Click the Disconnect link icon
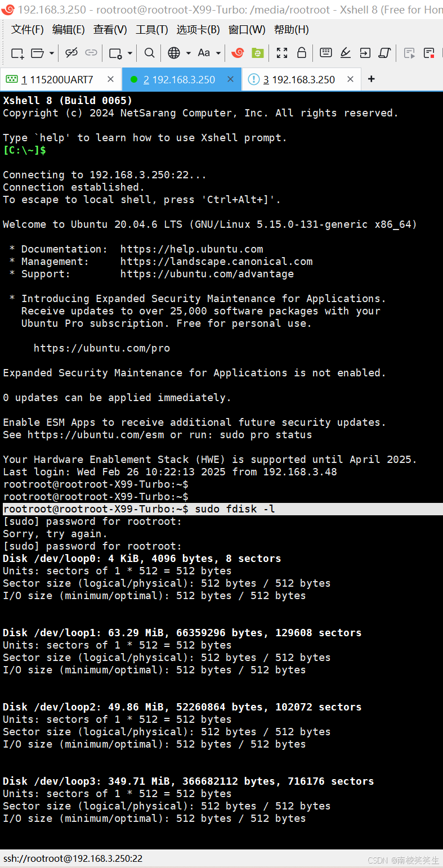443x868 pixels. [71, 53]
